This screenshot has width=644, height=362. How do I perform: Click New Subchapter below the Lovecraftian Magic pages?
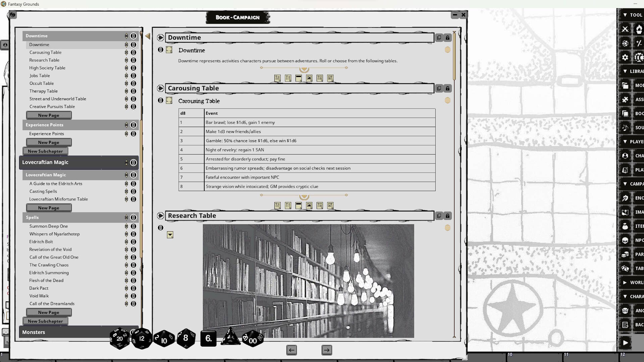46,321
